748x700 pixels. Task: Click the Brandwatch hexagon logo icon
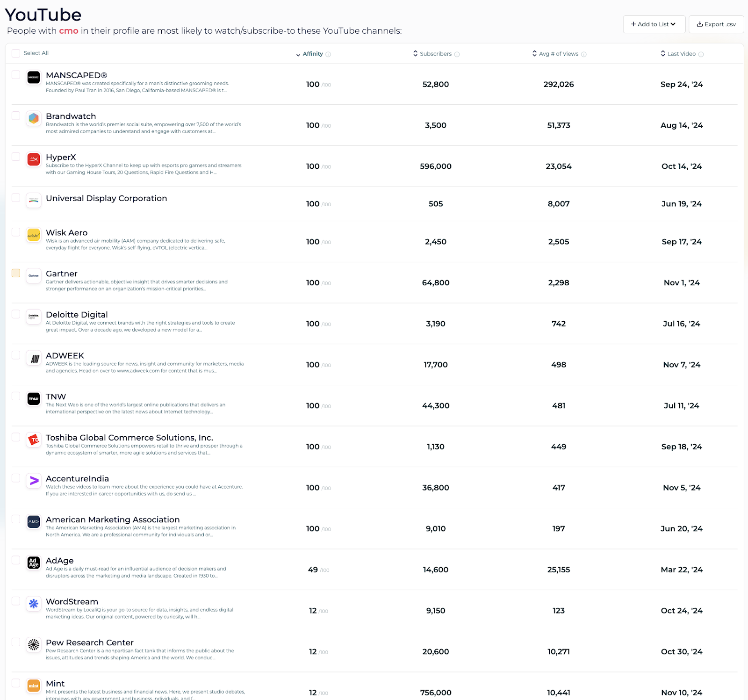tap(34, 119)
